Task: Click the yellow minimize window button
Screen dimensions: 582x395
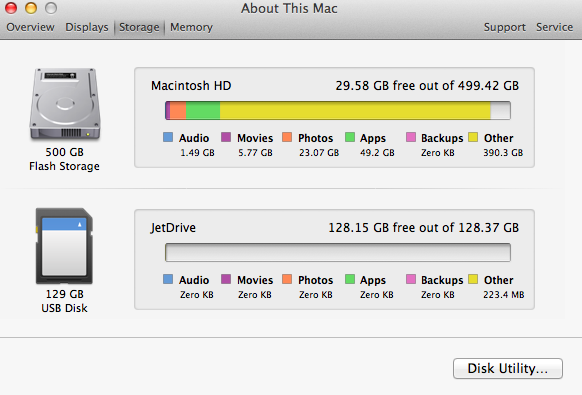Action: [x=31, y=8]
